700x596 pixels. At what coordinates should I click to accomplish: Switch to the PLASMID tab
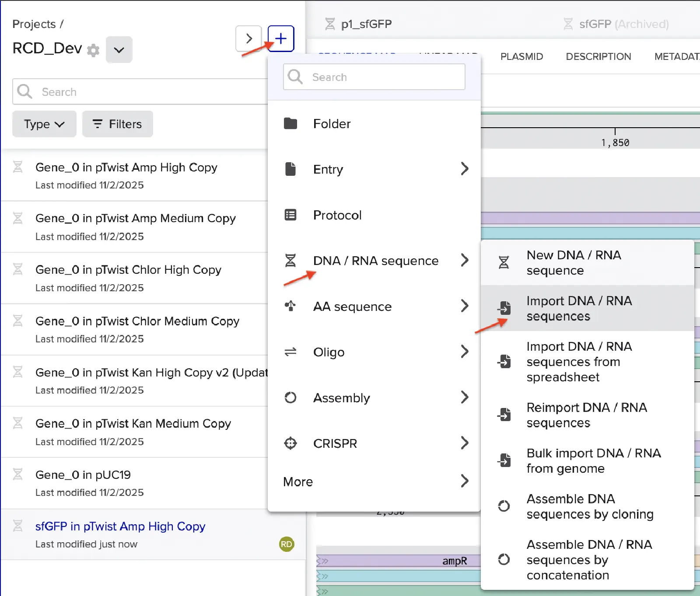pos(521,56)
